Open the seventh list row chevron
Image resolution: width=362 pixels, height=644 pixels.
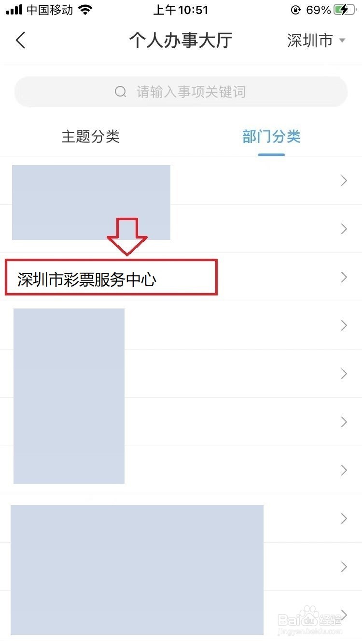344,470
